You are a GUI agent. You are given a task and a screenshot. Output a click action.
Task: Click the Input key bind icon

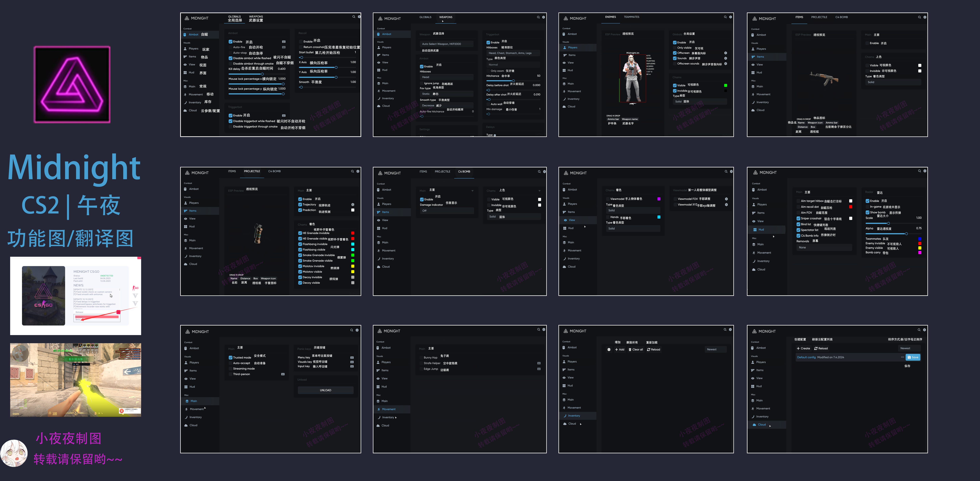coord(352,366)
